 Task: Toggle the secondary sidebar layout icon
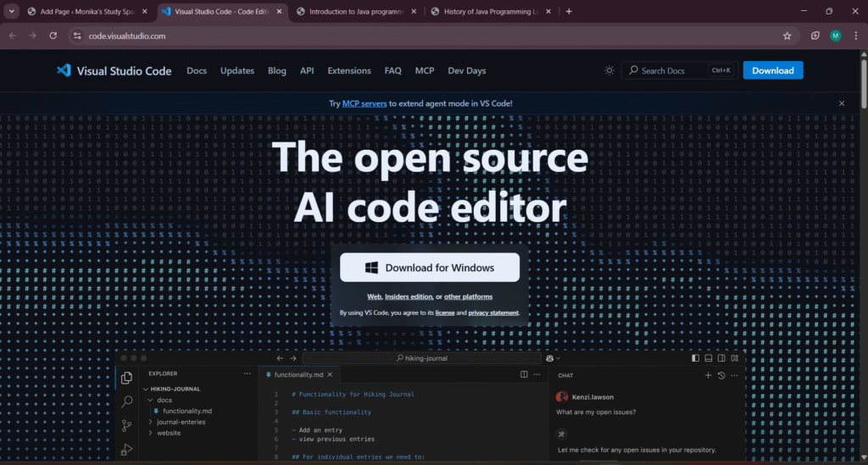(x=721, y=358)
